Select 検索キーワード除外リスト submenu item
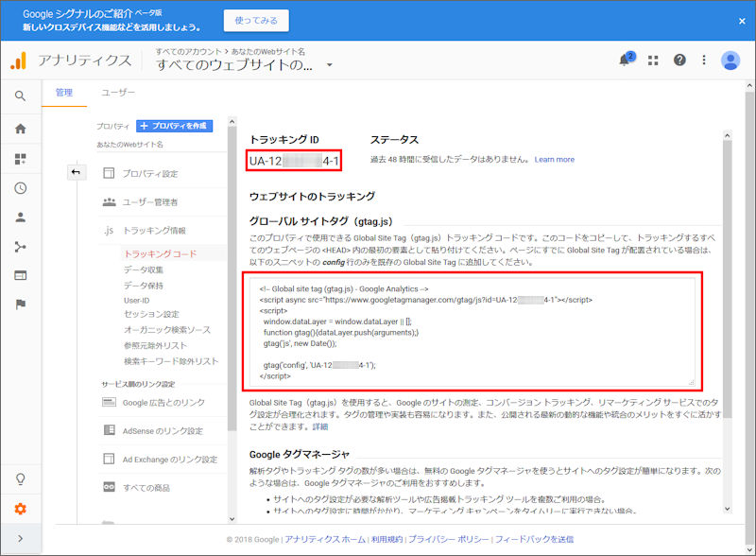Screen dimensions: 756x556 click(171, 361)
